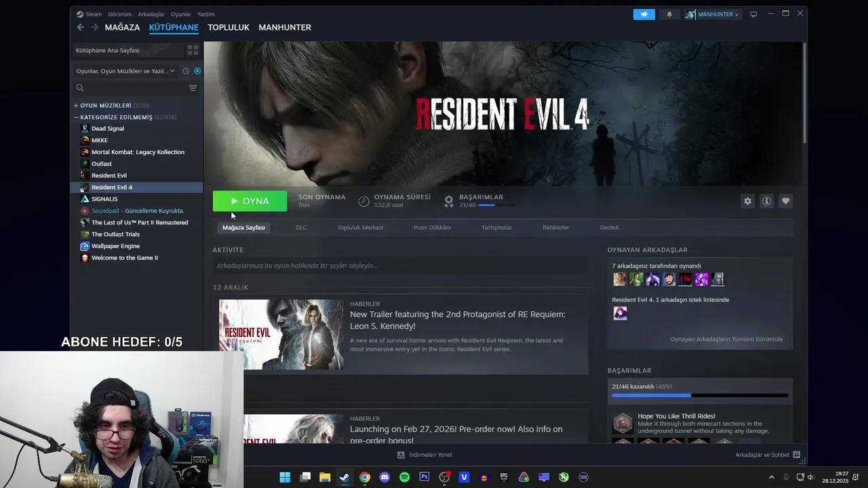
Task: Select Welcome to the Game II
Action: (x=137, y=258)
